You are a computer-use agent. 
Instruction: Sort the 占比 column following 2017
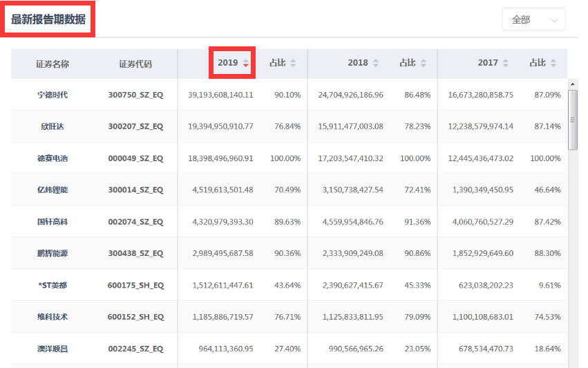(x=553, y=63)
